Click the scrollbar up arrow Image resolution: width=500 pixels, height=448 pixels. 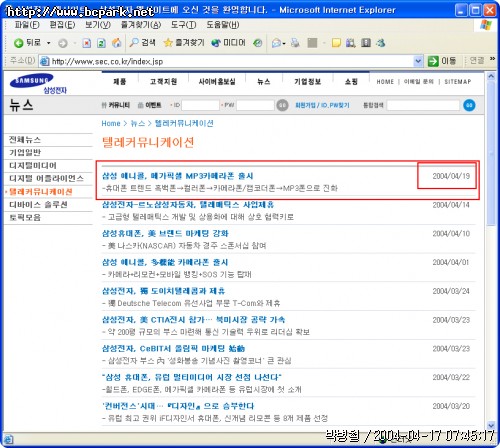[491, 76]
